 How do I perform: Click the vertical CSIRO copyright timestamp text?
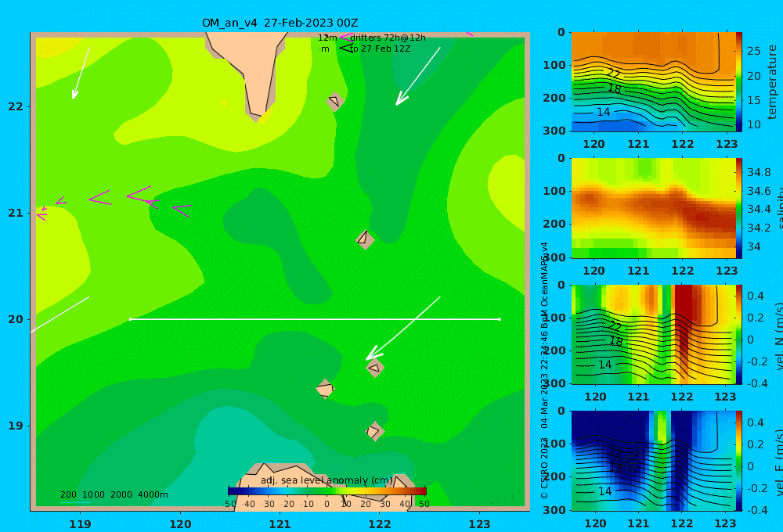click(544, 370)
